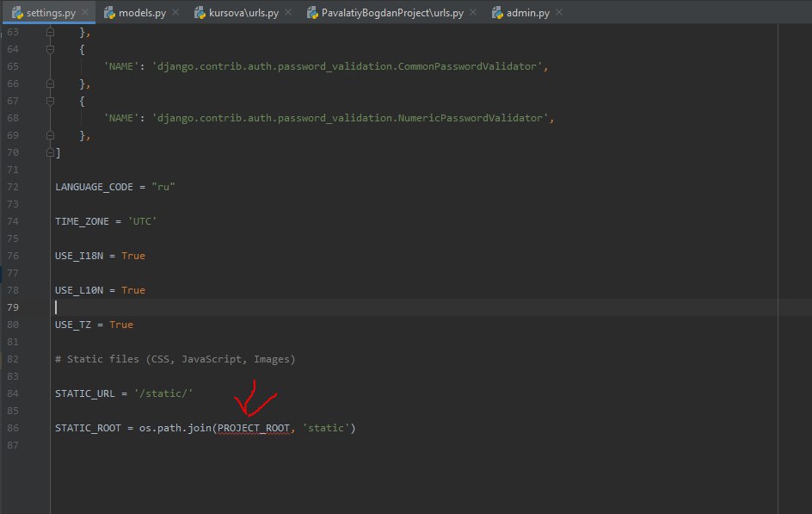Click the 'static' string argument on line 86

[x=326, y=428]
